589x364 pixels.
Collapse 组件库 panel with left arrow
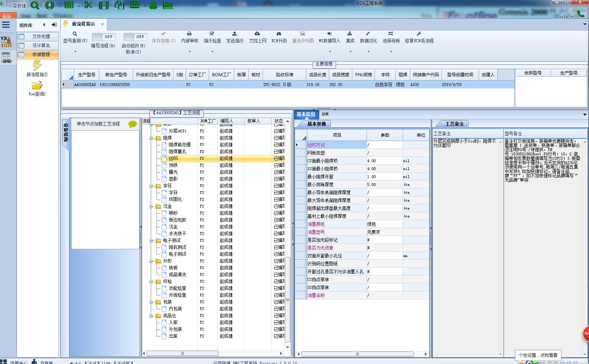click(44, 25)
